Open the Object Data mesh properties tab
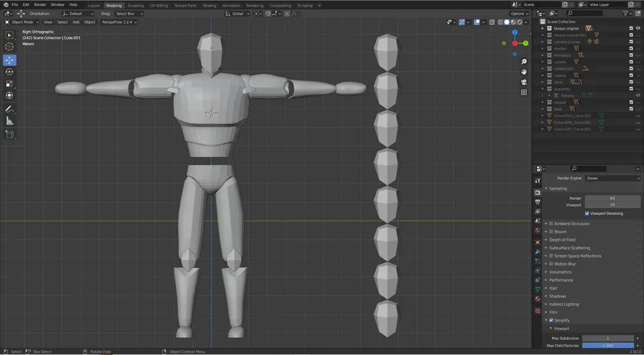This screenshot has height=355, width=644. point(538,290)
